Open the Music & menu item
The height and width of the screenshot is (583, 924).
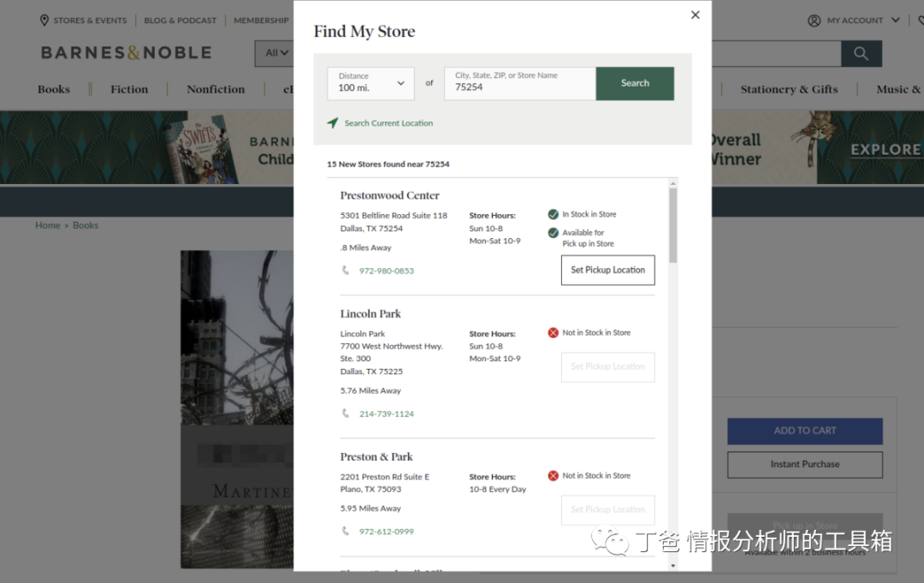[898, 89]
